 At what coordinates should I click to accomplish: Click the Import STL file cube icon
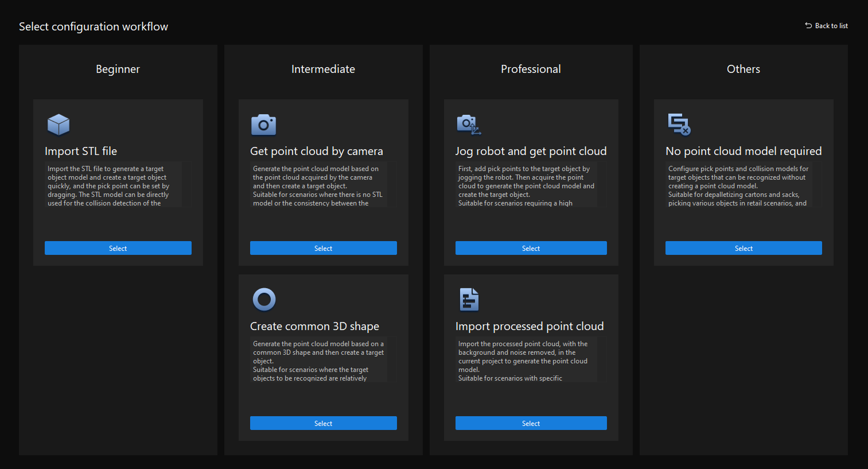coord(58,125)
